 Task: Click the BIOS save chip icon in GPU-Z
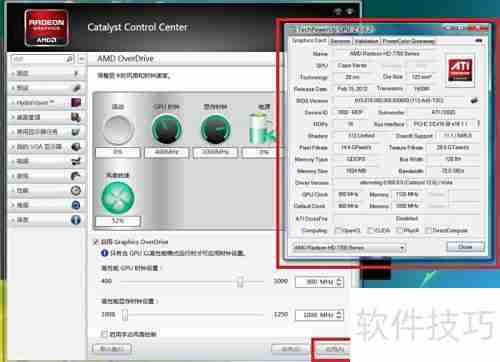[x=474, y=100]
